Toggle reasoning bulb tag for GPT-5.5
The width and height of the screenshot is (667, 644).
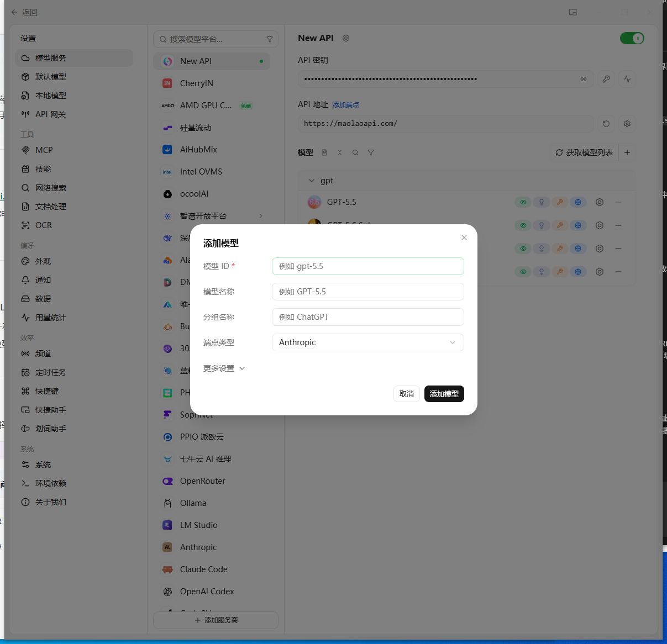tap(542, 202)
